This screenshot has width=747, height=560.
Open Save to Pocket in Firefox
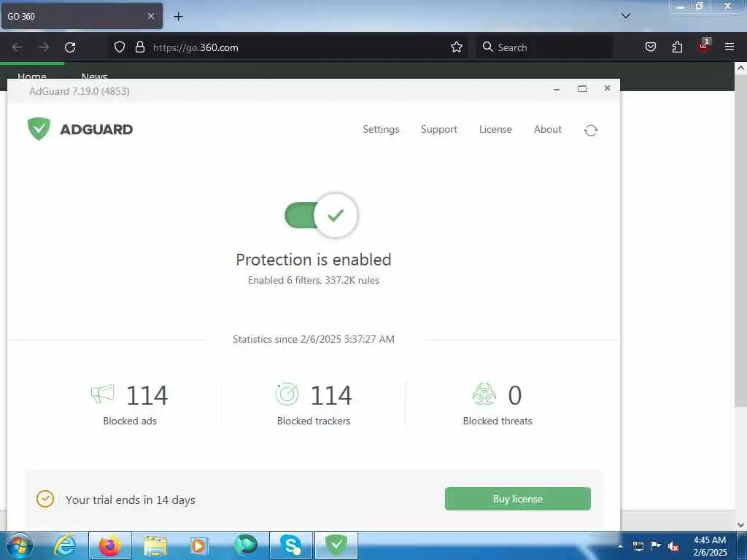[x=650, y=47]
